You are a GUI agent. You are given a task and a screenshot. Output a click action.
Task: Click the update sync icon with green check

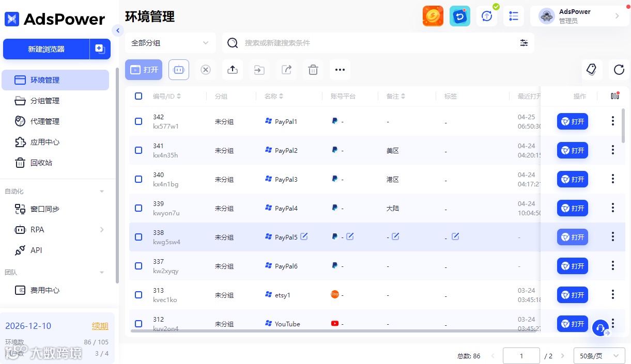pos(487,16)
